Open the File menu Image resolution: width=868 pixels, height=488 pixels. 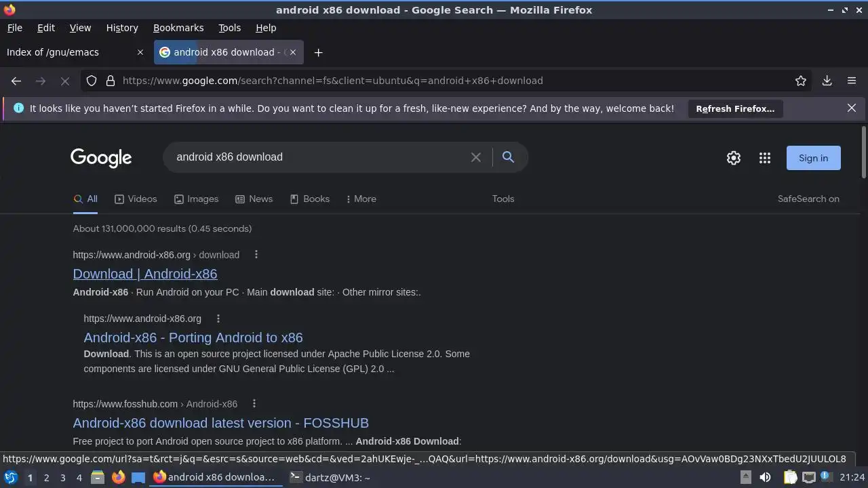coord(14,28)
